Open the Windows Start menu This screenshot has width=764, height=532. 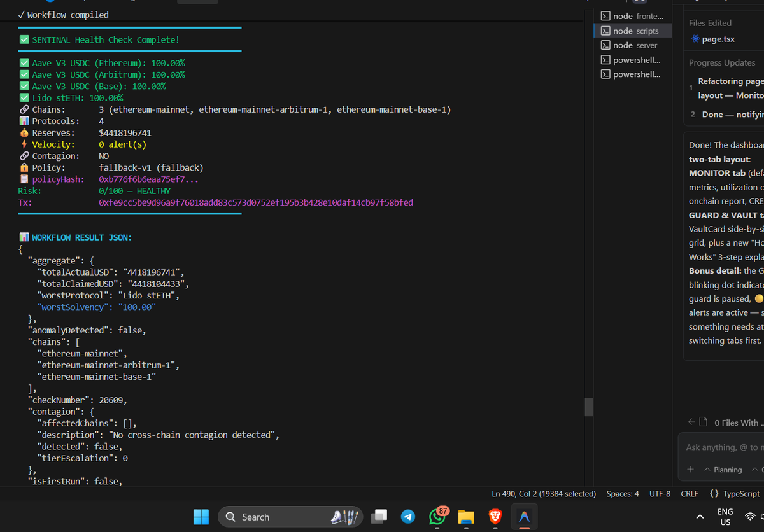[x=201, y=517]
